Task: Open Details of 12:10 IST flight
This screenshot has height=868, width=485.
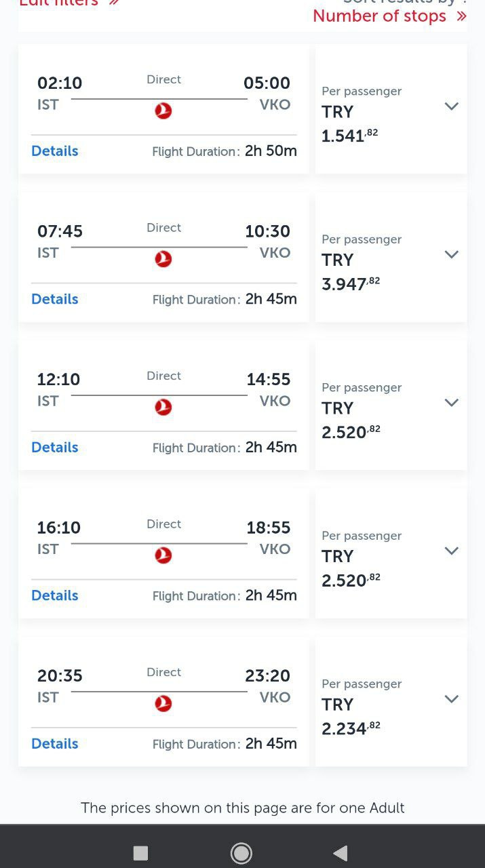Action: click(x=55, y=448)
